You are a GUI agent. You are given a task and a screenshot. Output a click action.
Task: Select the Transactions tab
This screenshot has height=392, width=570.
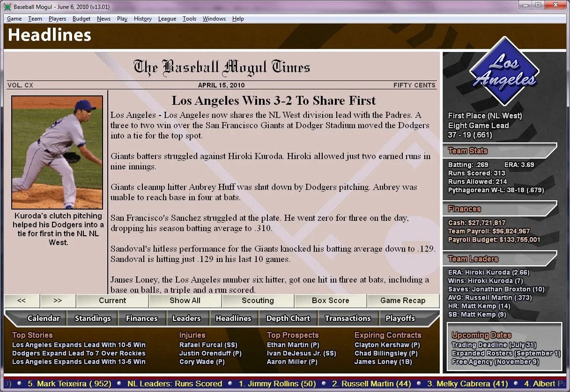coord(348,318)
